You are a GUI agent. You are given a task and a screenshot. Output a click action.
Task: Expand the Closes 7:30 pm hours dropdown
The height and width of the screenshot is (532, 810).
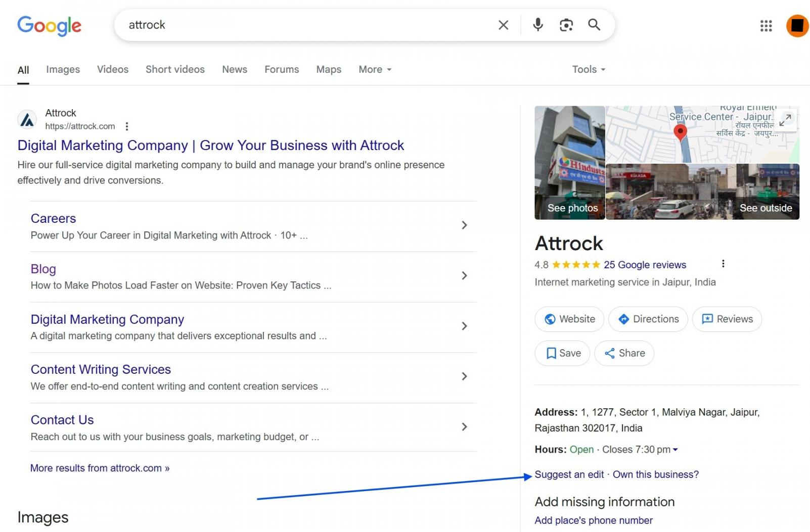click(640, 450)
